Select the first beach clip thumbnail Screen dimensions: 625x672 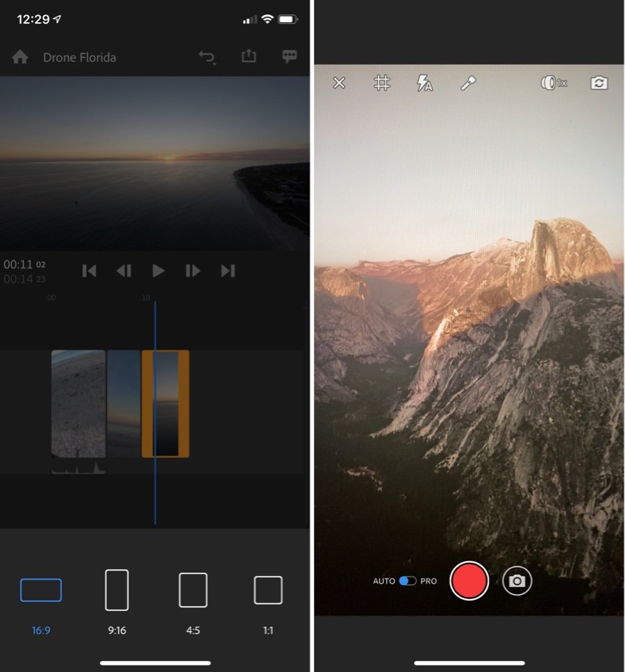pos(78,404)
